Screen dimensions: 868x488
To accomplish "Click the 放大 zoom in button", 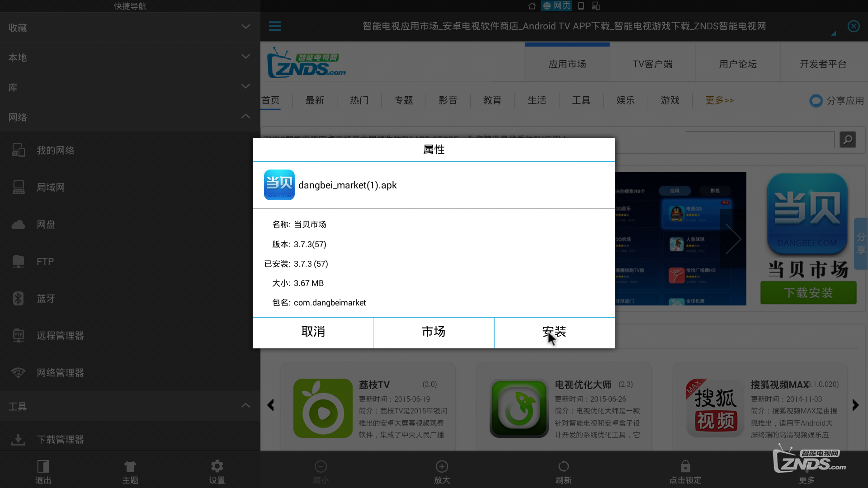I will click(x=442, y=471).
